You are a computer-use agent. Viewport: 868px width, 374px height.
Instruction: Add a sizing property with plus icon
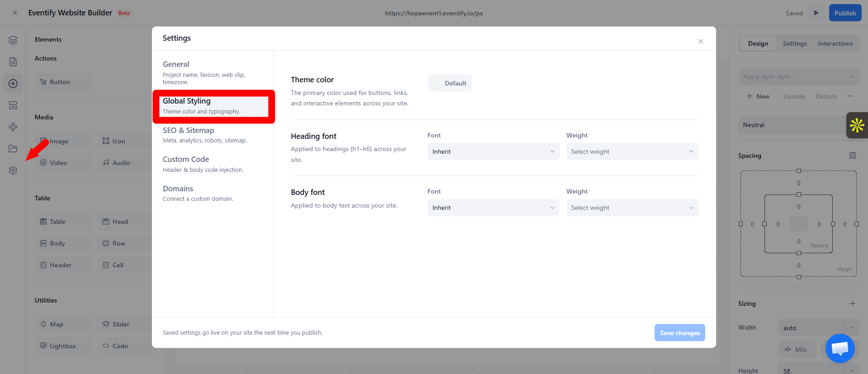853,304
